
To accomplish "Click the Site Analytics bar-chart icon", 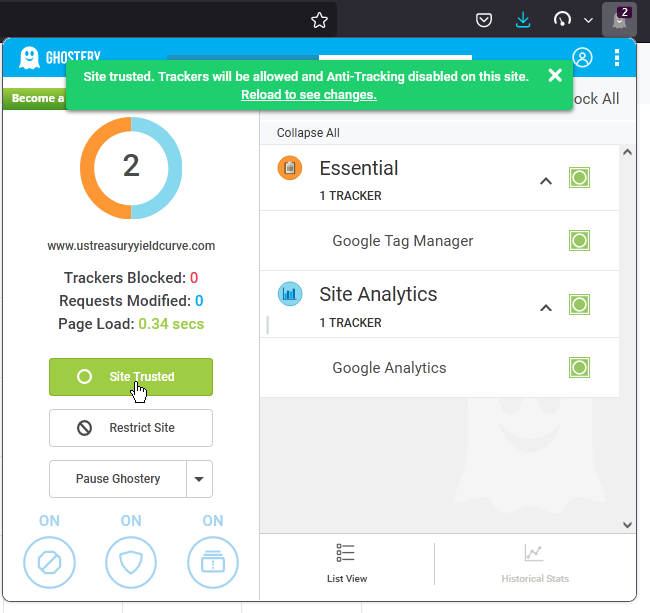I will click(290, 294).
